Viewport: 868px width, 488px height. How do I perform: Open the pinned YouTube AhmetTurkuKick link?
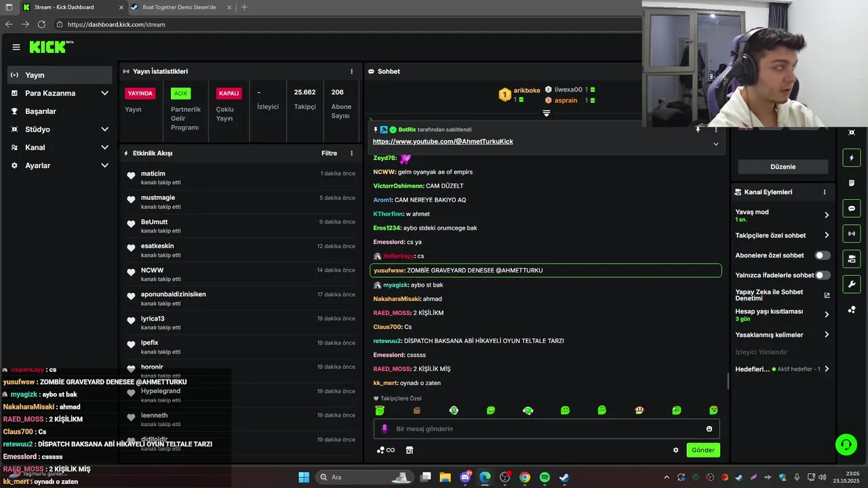pyautogui.click(x=443, y=142)
